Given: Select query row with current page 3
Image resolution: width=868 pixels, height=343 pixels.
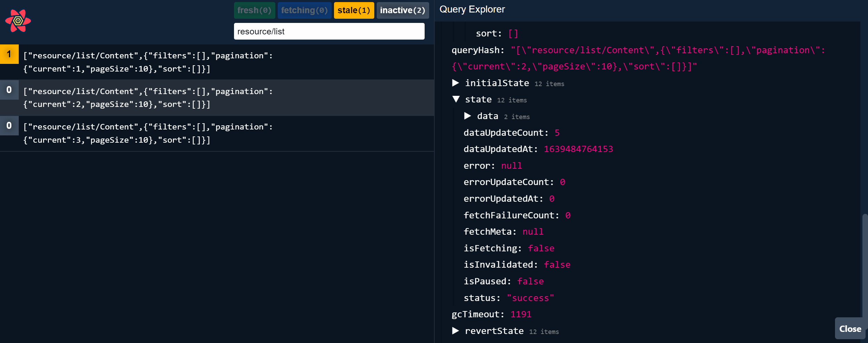Looking at the screenshot, I should pos(217,133).
